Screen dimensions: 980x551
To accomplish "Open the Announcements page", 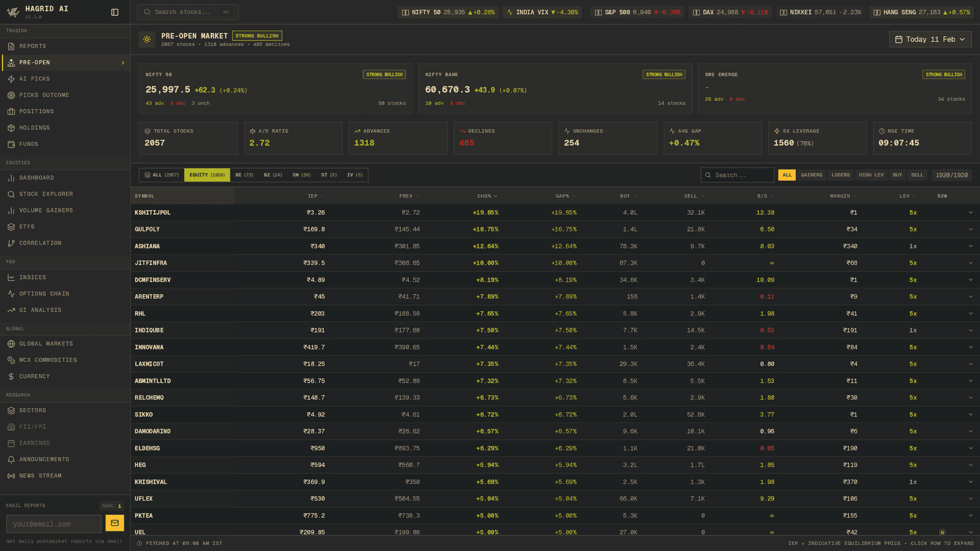I will 65,459.
